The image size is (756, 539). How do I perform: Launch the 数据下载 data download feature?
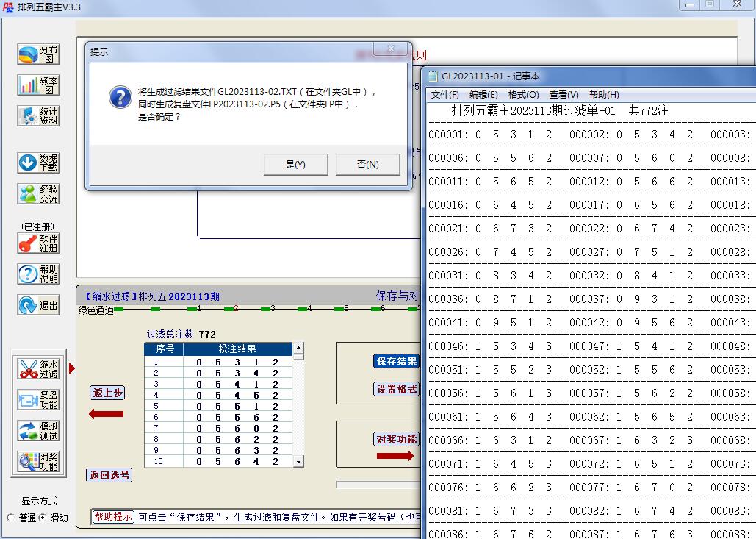[37, 163]
